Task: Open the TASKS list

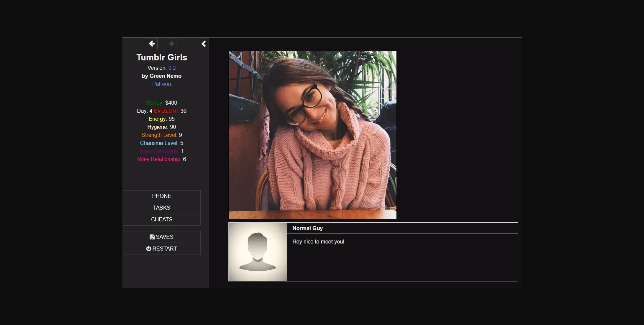Action: tap(161, 208)
